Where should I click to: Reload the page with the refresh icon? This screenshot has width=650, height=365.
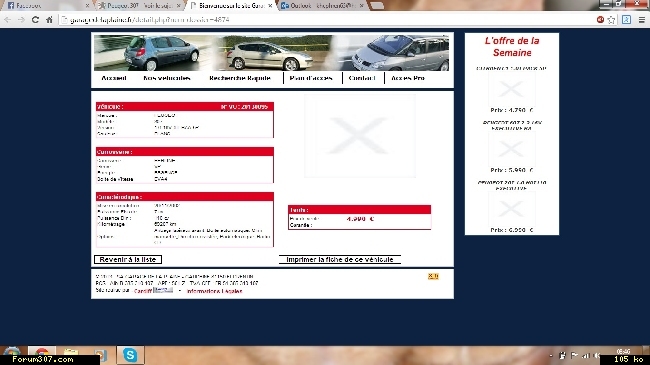35,19
